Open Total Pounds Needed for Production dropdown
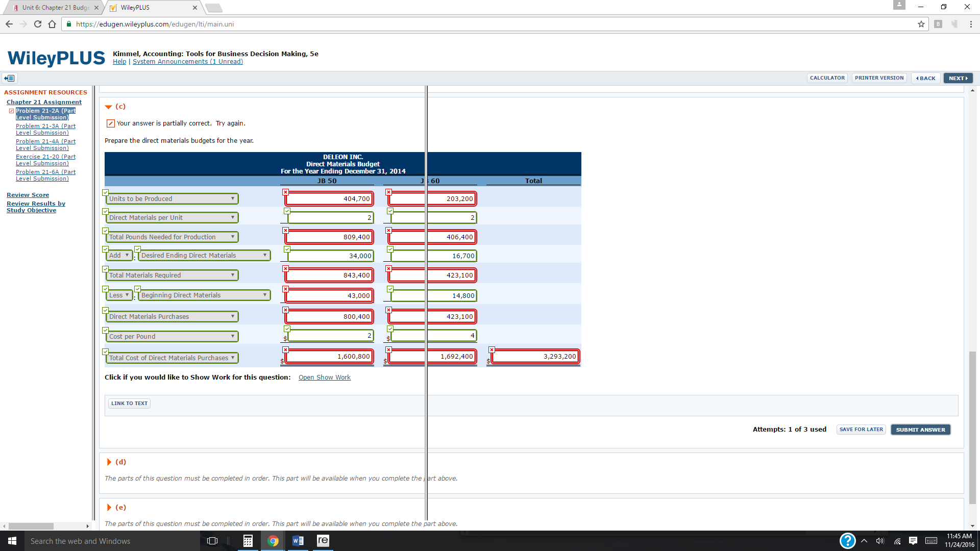Image resolution: width=980 pixels, height=551 pixels. (x=172, y=237)
